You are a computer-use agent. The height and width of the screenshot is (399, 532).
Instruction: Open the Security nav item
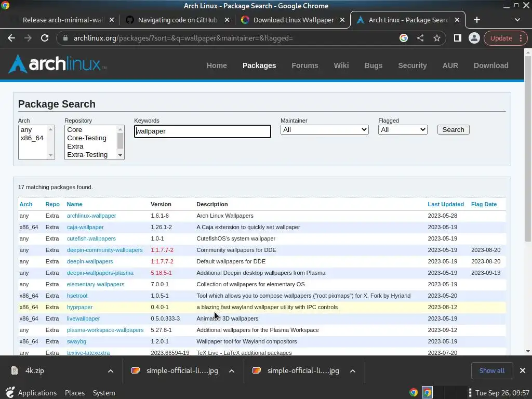412,65
